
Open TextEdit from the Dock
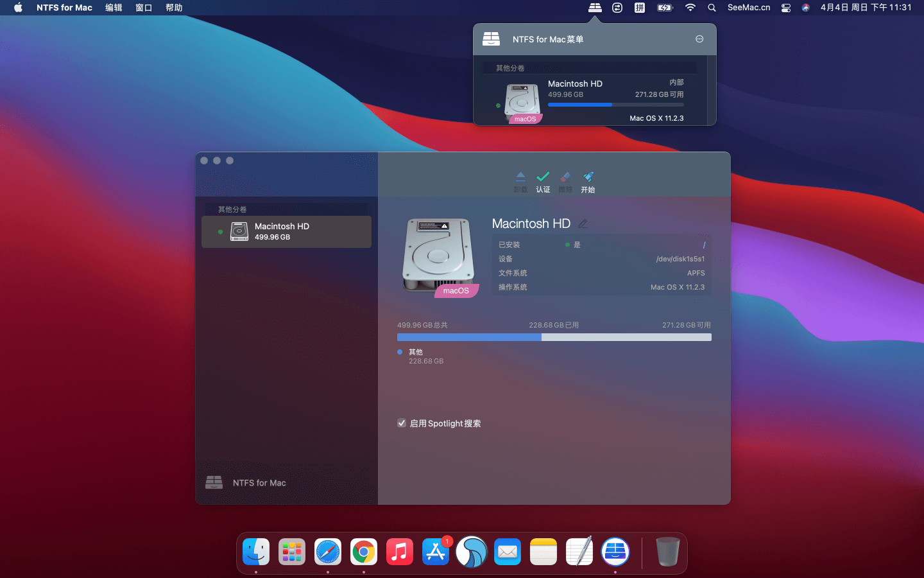579,552
